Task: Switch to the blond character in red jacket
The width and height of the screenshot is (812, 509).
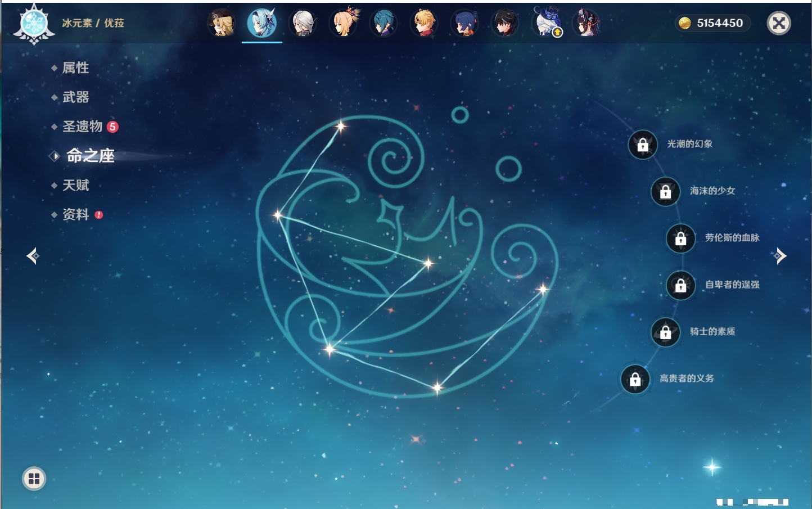Action: click(425, 23)
